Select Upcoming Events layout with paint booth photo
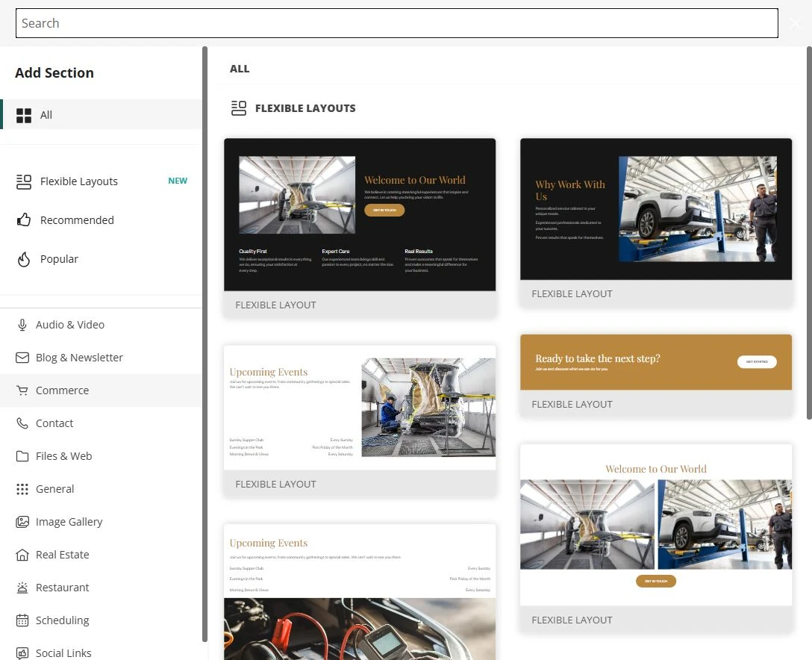Screen dimensions: 812x660 point(360,421)
